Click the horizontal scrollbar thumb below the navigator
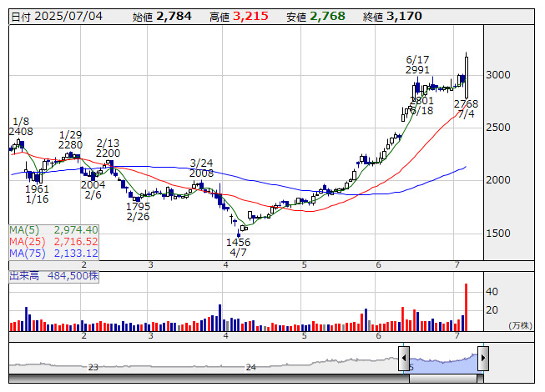545x392 pixels. pos(443,379)
